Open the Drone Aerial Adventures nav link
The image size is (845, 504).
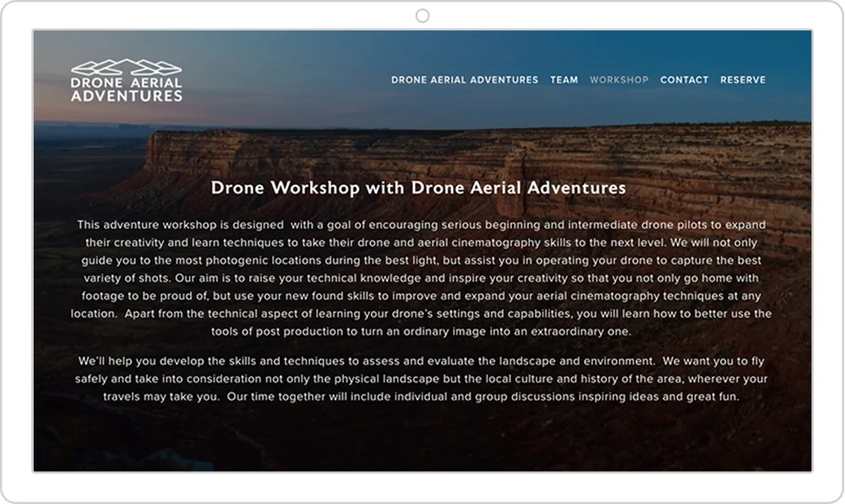tap(465, 79)
